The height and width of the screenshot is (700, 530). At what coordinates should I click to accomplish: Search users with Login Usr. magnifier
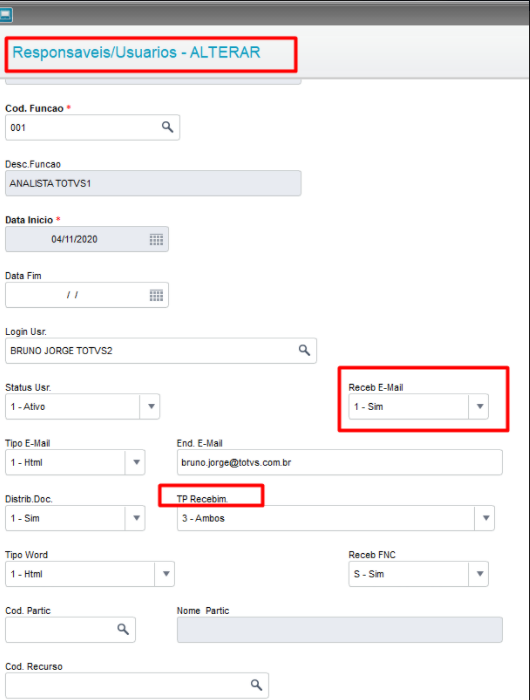305,350
